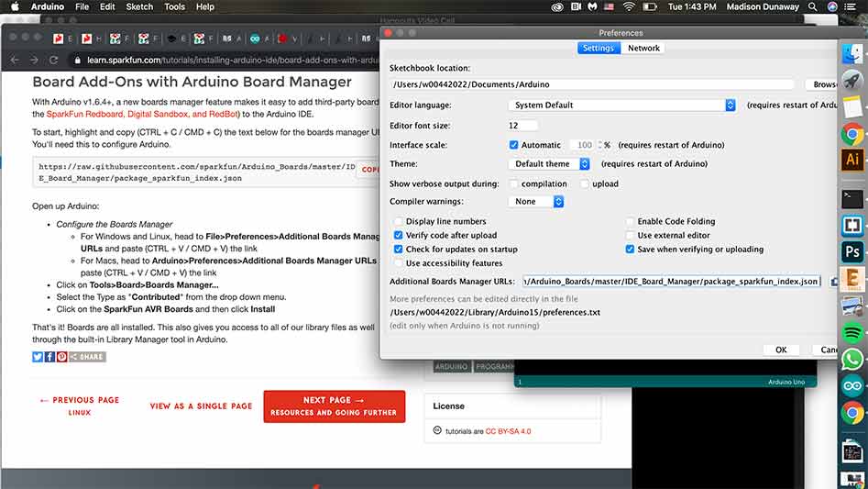Click browser forward arrow
The height and width of the screenshot is (489, 868).
(x=34, y=60)
